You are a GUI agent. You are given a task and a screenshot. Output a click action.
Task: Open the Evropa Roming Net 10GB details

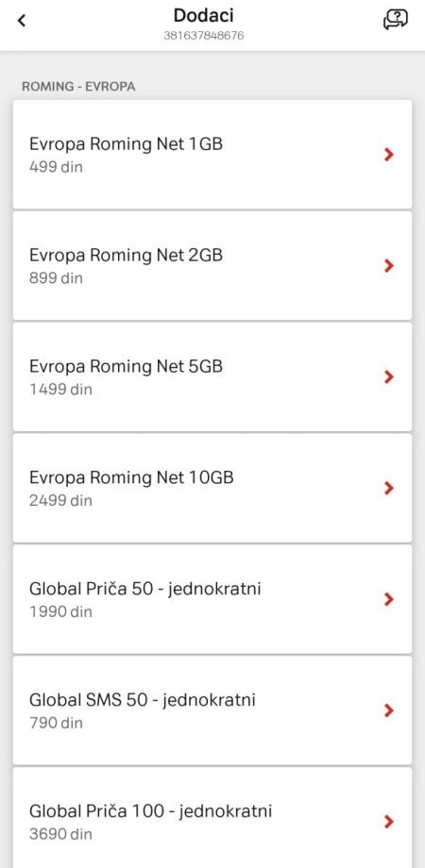(212, 489)
